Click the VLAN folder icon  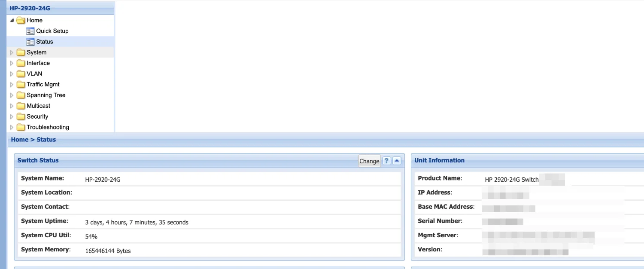(21, 74)
